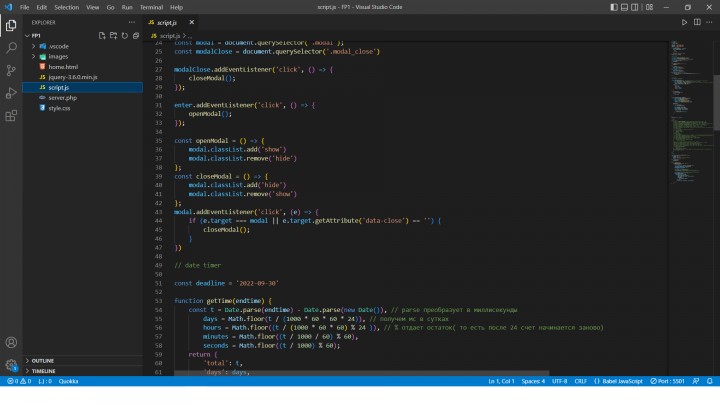720x405 pixels.
Task: Change encoding via UTF-8
Action: pyautogui.click(x=559, y=381)
